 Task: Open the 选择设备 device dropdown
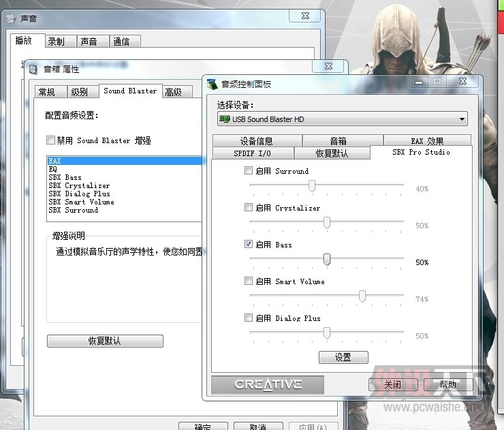[x=342, y=119]
